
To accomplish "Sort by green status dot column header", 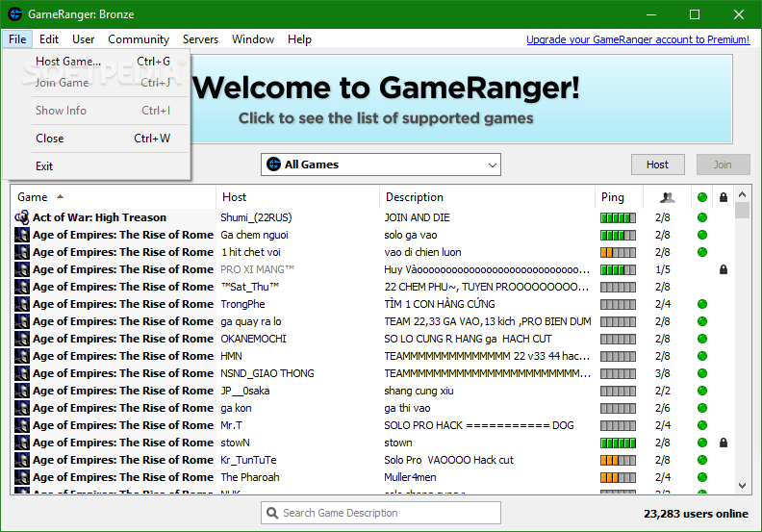I will click(701, 197).
